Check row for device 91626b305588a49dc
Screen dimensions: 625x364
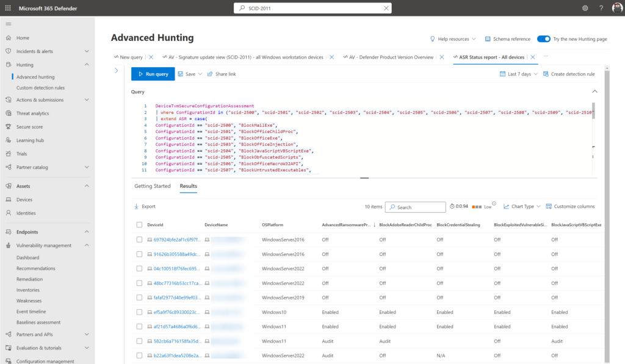point(139,254)
